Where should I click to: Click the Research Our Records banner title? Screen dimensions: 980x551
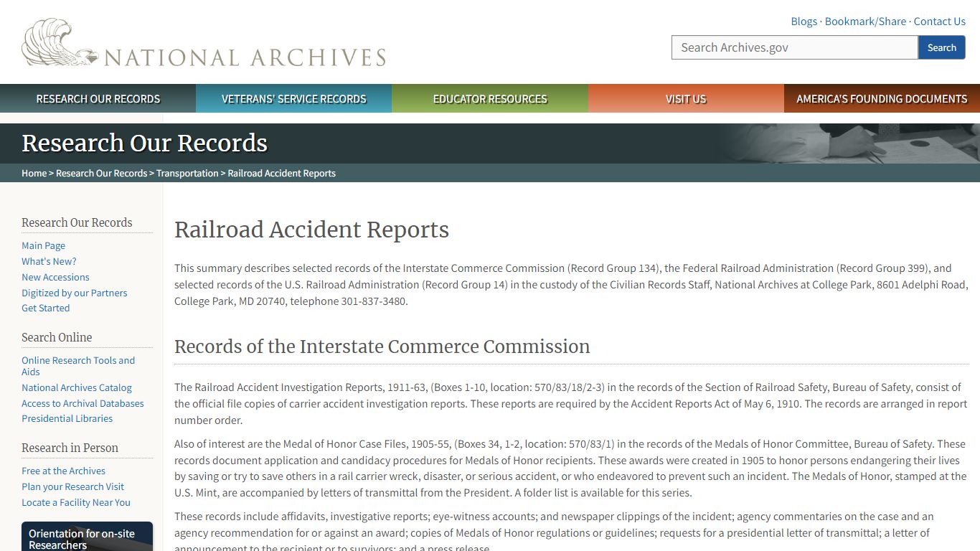point(144,143)
